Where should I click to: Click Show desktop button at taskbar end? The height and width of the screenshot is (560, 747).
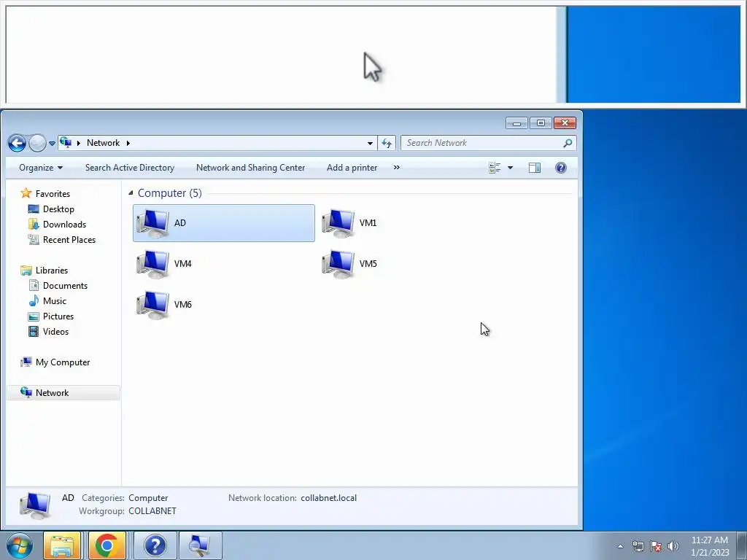pos(742,545)
